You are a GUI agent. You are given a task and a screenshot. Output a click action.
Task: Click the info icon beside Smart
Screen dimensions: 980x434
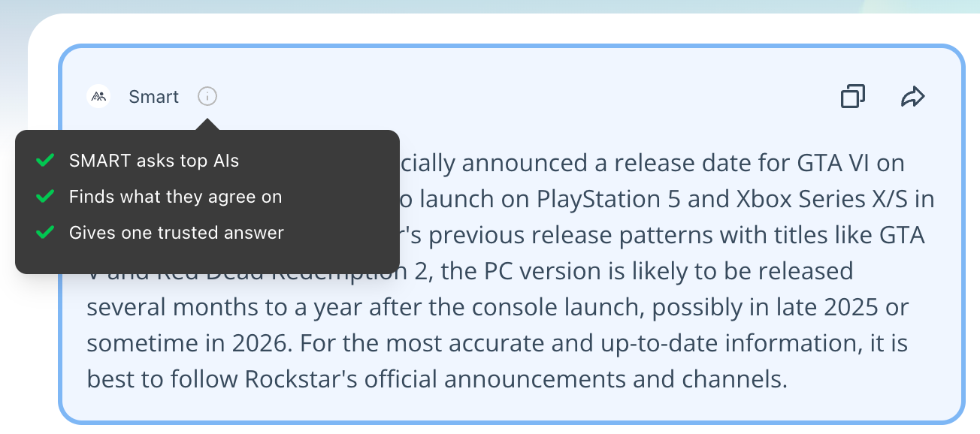click(207, 96)
